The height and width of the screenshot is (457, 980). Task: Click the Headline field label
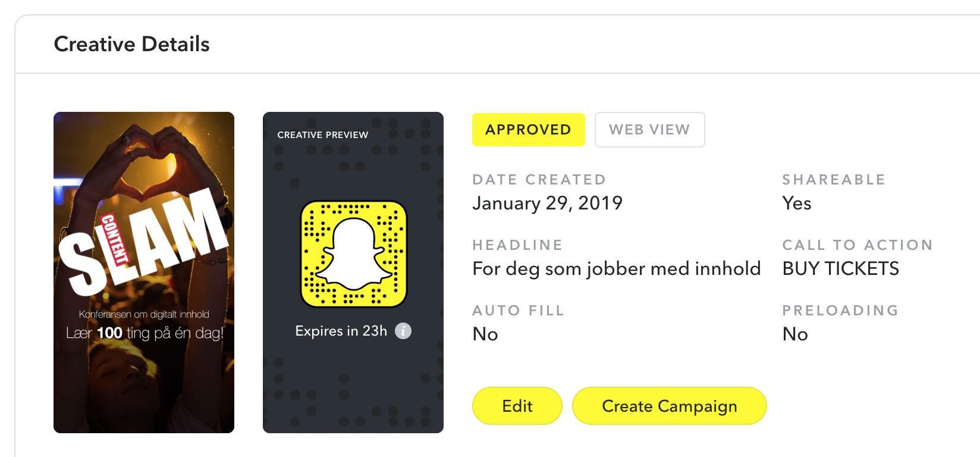517,245
